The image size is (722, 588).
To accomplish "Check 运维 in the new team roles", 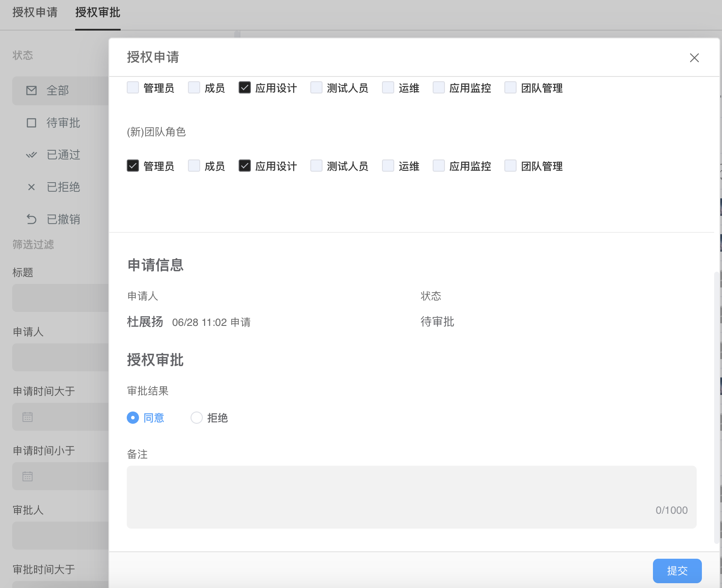I will pyautogui.click(x=388, y=166).
